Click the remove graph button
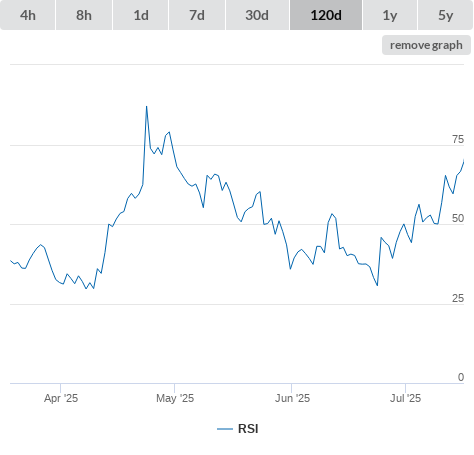The width and height of the screenshot is (474, 455). pyautogui.click(x=426, y=45)
